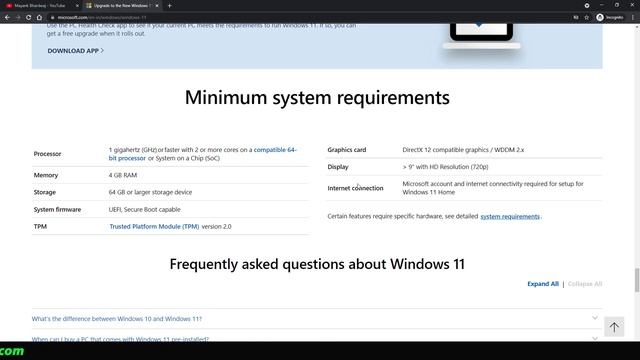Click the page vertical scrollbar thumb
This screenshot has width=640, height=360.
pos(636,280)
